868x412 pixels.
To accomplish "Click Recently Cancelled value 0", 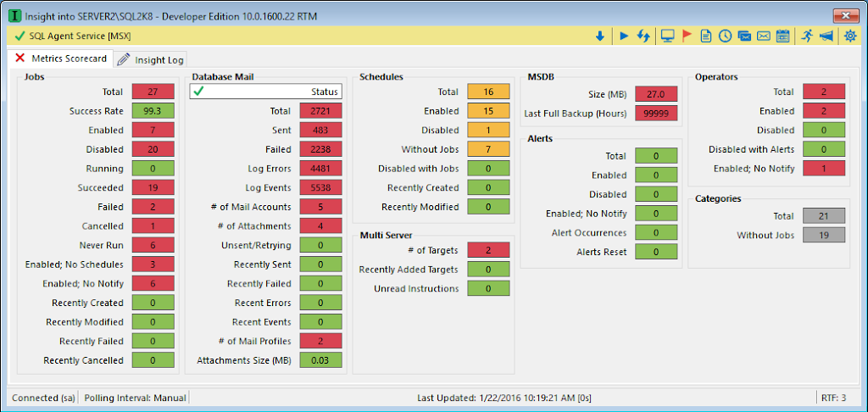I will click(x=153, y=360).
